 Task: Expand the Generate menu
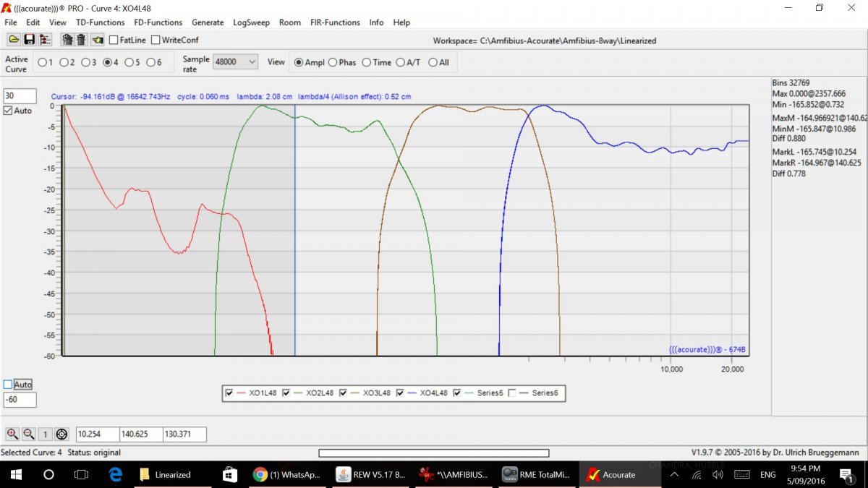point(208,22)
